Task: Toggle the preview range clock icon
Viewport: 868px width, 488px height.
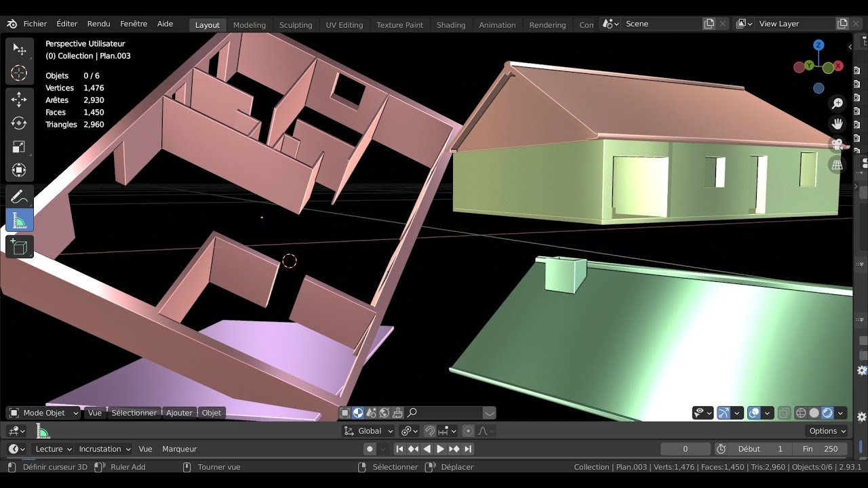Action: pos(722,449)
